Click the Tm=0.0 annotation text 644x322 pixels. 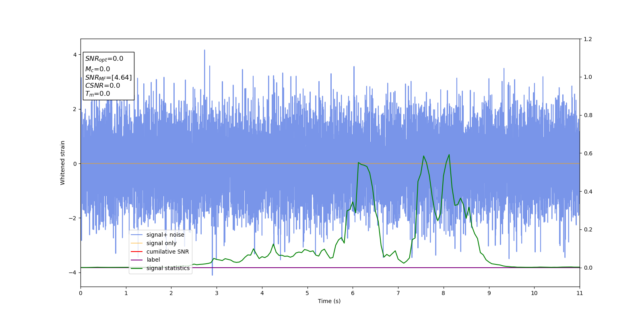pyautogui.click(x=97, y=94)
